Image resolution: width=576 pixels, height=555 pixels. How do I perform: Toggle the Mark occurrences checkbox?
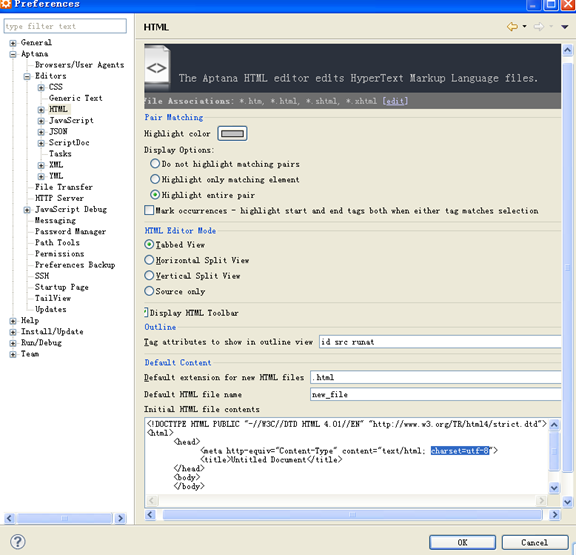[x=149, y=210]
